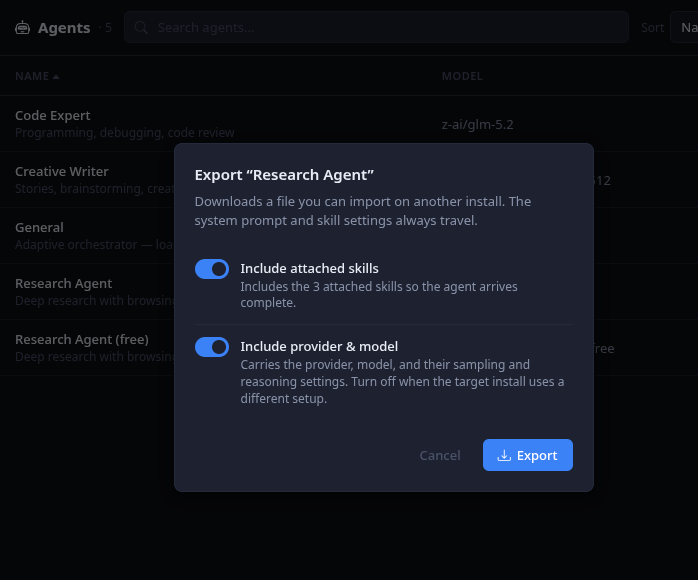698x580 pixels.
Task: Open the Sort dropdown
Action: (x=685, y=28)
